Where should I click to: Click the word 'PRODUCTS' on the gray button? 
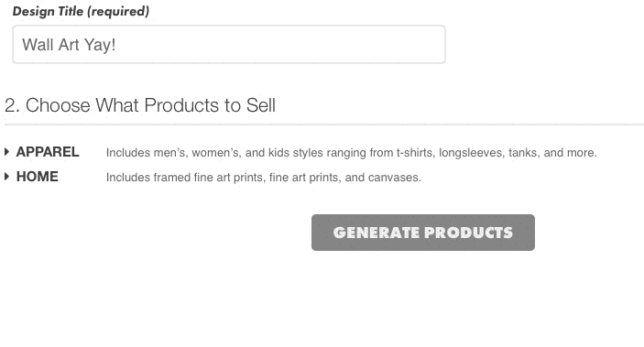click(469, 233)
